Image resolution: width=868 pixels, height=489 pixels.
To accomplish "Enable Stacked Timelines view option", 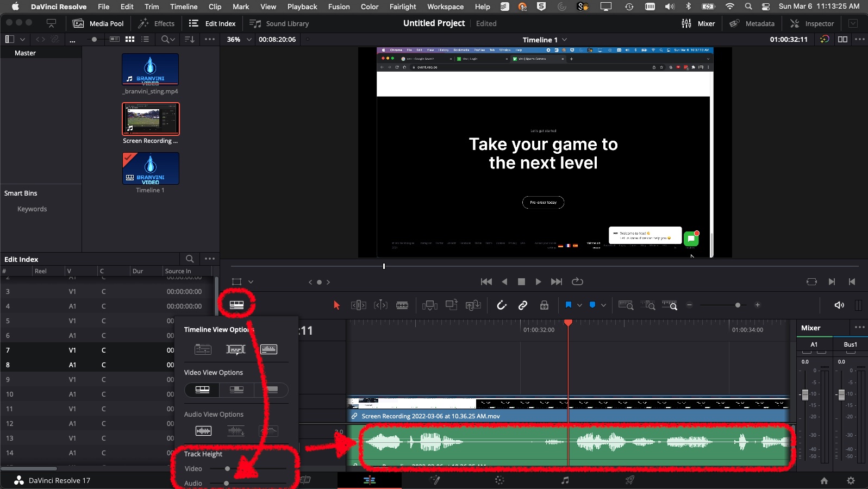I will (203, 349).
